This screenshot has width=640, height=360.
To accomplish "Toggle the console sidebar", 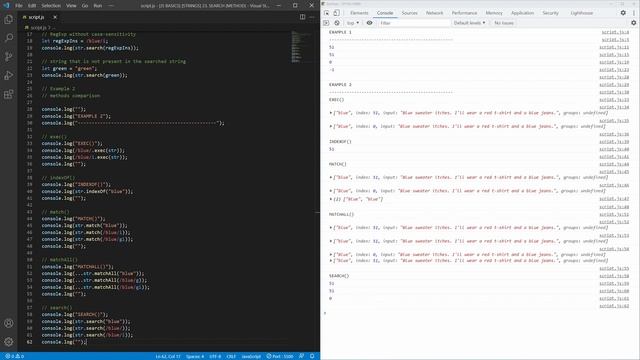I will (326, 23).
